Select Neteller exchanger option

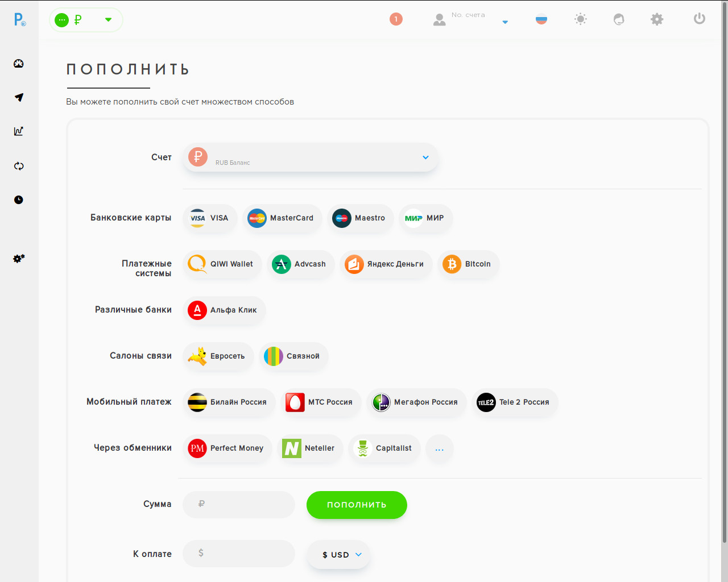pyautogui.click(x=310, y=448)
